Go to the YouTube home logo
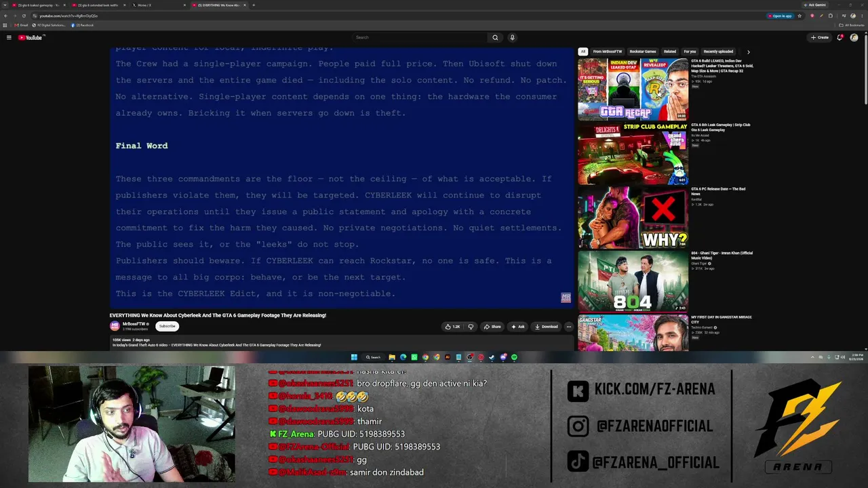Image resolution: width=868 pixels, height=488 pixels. 31,37
